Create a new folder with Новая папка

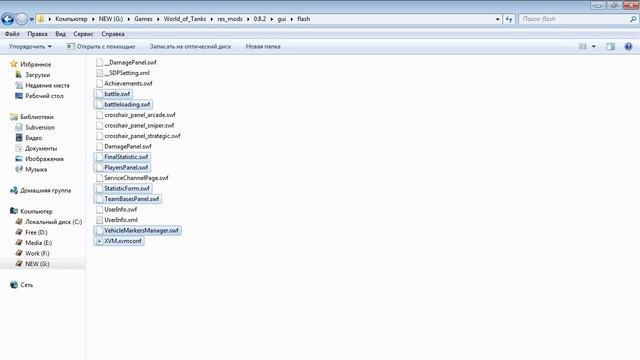263,47
